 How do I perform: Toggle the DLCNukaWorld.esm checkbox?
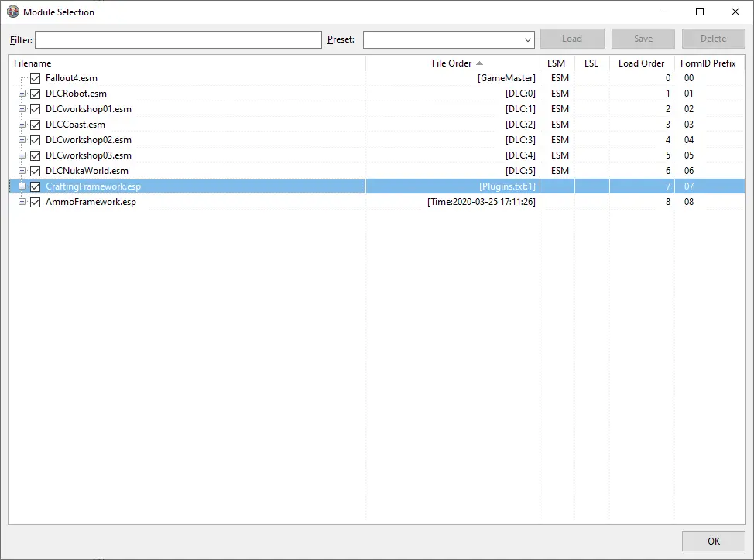coord(35,171)
